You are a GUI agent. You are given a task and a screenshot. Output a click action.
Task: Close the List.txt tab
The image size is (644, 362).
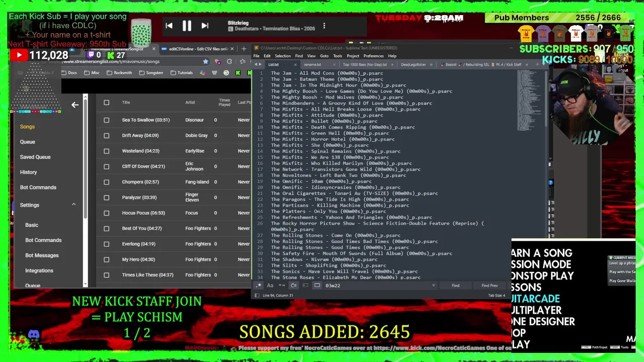pos(295,64)
